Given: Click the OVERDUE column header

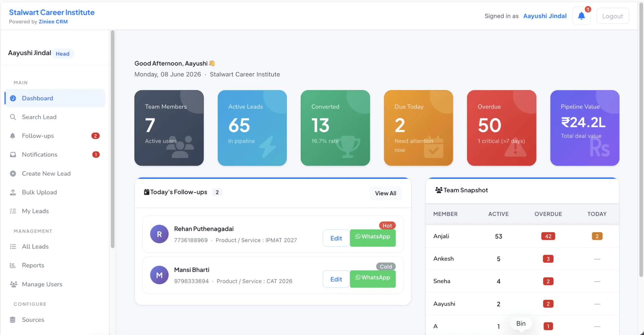Looking at the screenshot, I should coord(548,214).
